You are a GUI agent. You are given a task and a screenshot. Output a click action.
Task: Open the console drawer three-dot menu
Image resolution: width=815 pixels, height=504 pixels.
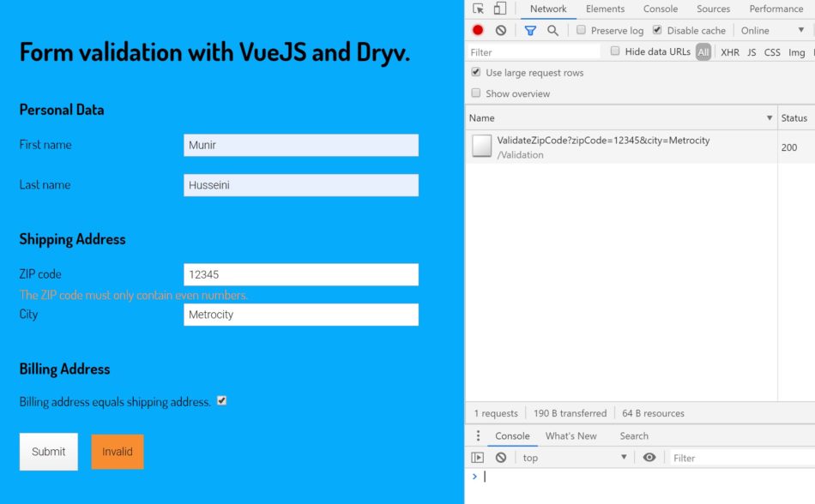478,435
